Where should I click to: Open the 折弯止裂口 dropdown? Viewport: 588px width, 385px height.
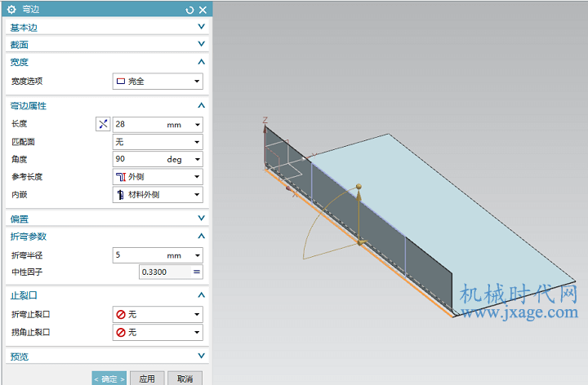pyautogui.click(x=158, y=315)
